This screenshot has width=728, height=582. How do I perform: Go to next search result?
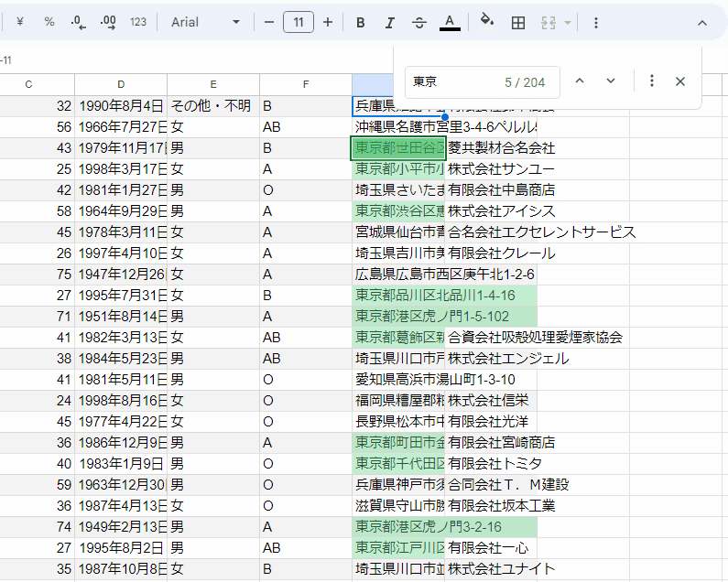pyautogui.click(x=611, y=81)
